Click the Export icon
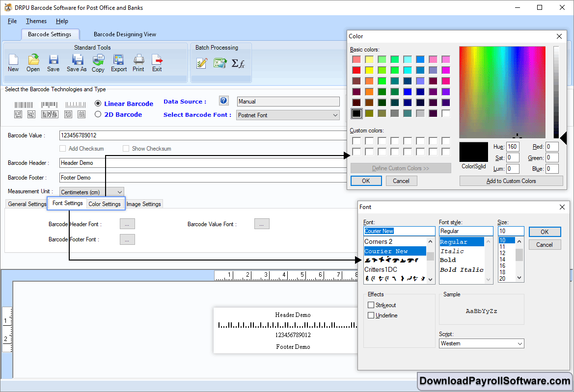574x392 pixels. click(x=119, y=63)
